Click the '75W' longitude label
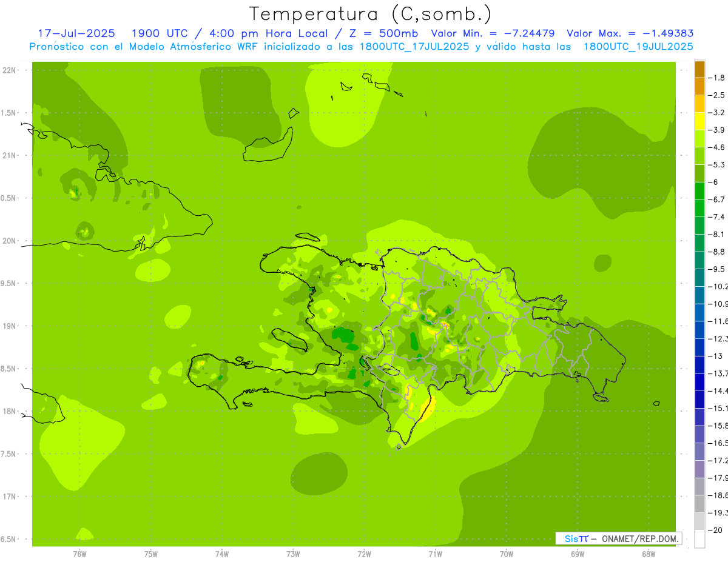The width and height of the screenshot is (728, 562). point(151,555)
